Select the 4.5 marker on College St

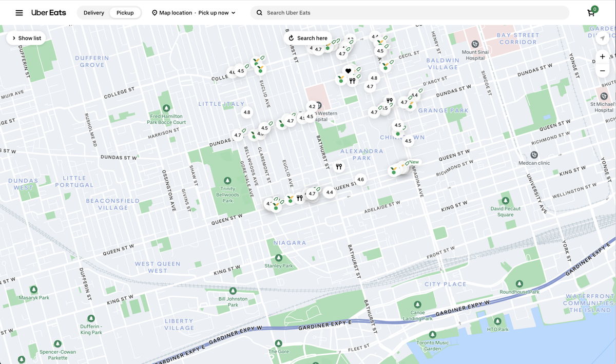[x=241, y=71]
